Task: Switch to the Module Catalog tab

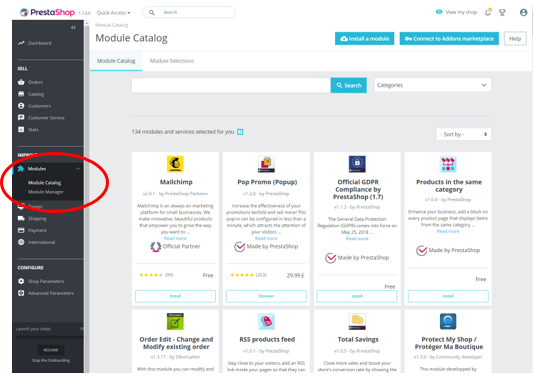Action: pos(116,61)
